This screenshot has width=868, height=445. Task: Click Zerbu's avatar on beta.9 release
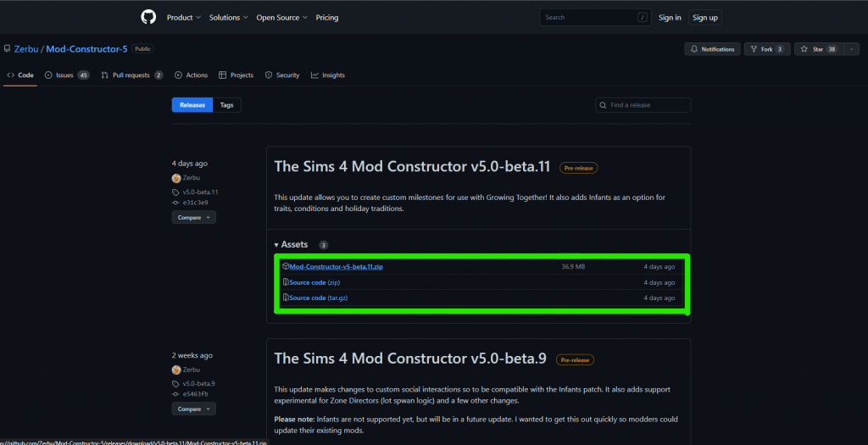click(176, 370)
